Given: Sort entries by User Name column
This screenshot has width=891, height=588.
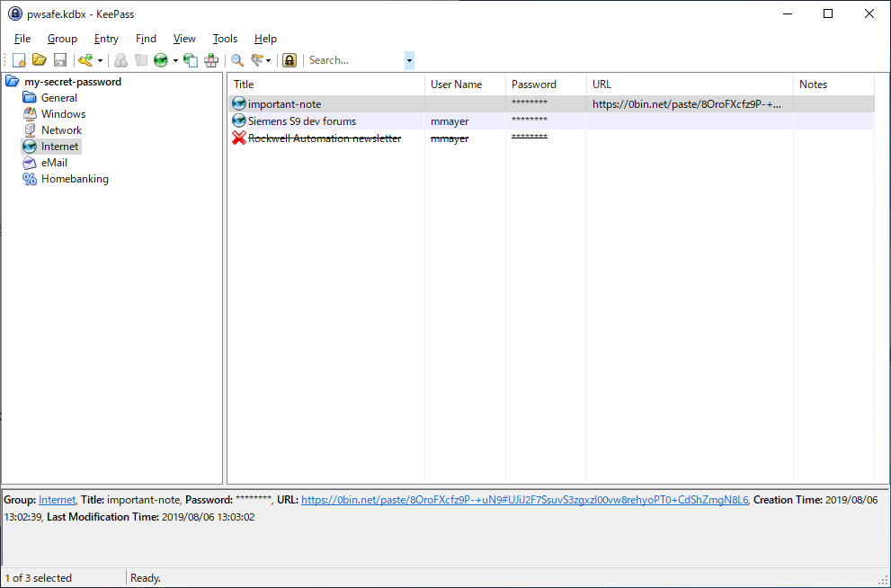Looking at the screenshot, I should [466, 85].
